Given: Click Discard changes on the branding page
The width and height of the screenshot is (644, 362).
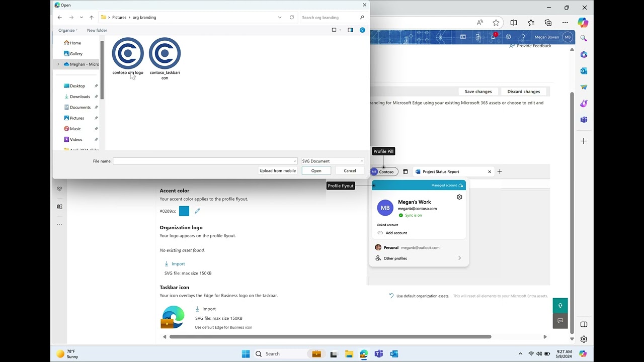Looking at the screenshot, I should click(524, 92).
